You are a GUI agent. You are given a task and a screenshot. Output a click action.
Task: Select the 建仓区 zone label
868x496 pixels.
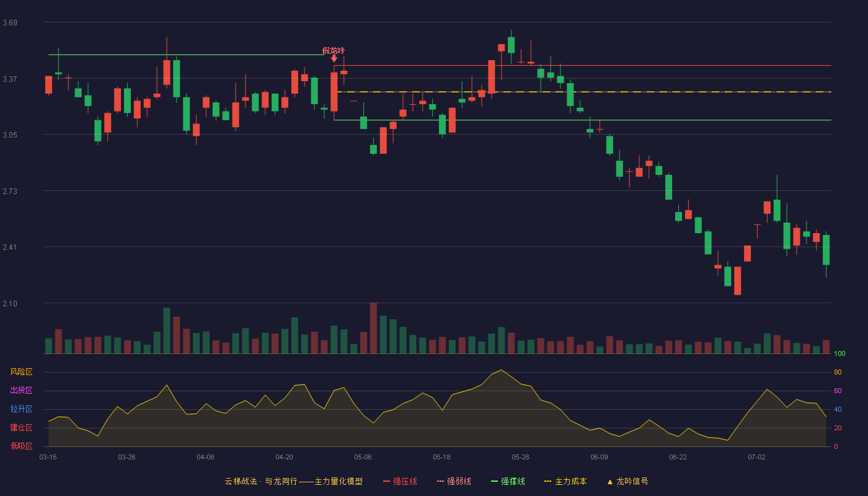21,428
